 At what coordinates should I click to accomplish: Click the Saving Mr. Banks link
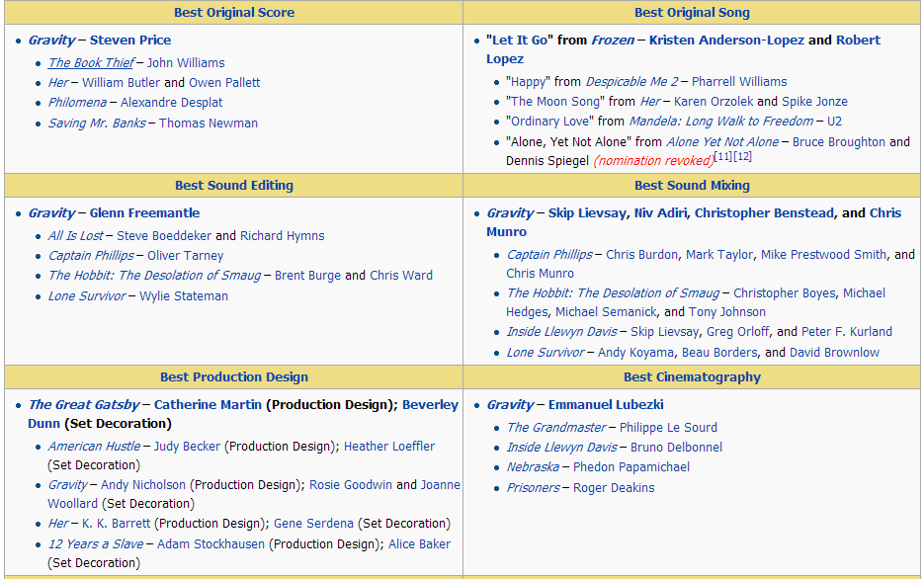point(97,124)
